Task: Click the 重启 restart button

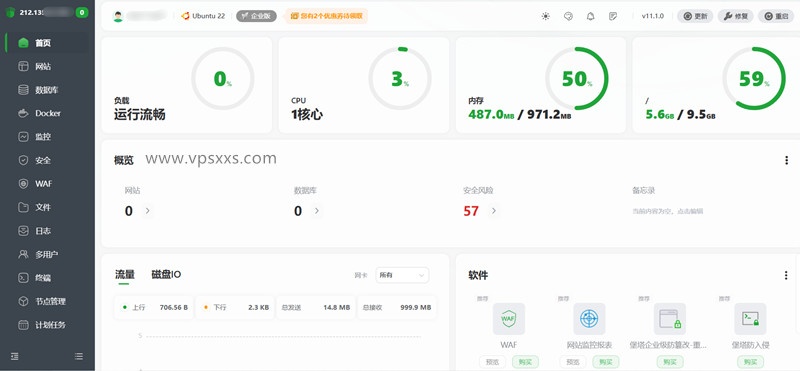Action: 776,16
